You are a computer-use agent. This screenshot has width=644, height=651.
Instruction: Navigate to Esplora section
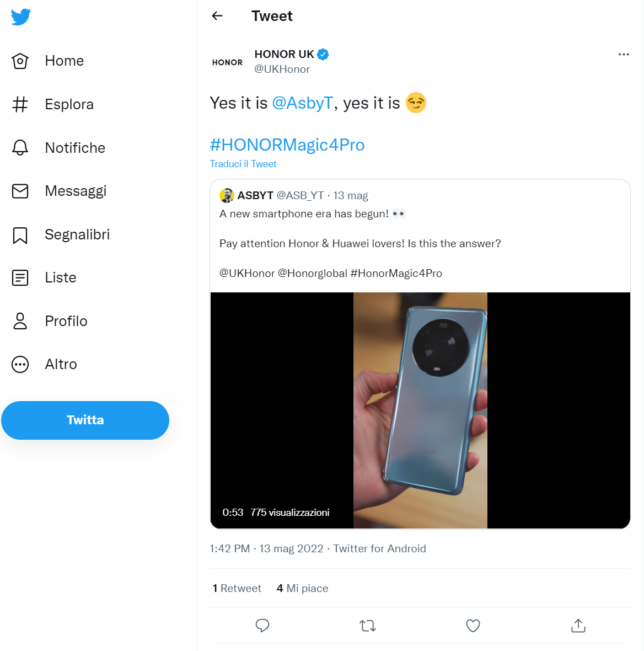pyautogui.click(x=69, y=104)
